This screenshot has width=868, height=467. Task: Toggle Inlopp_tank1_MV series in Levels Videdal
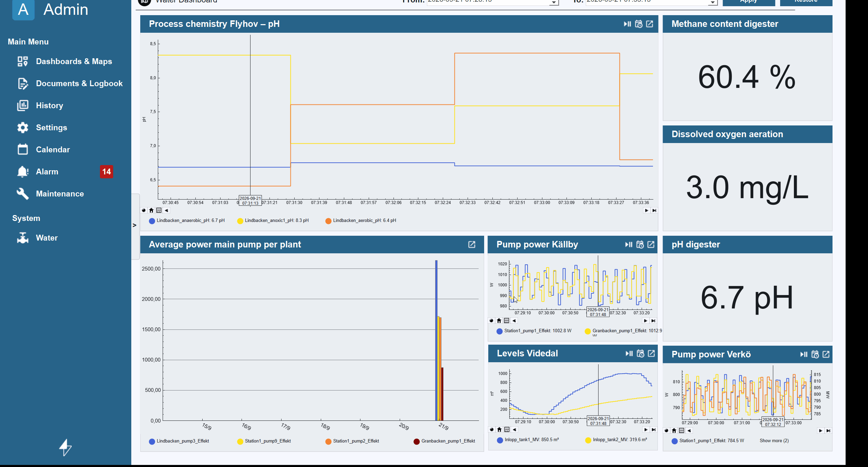tap(528, 440)
